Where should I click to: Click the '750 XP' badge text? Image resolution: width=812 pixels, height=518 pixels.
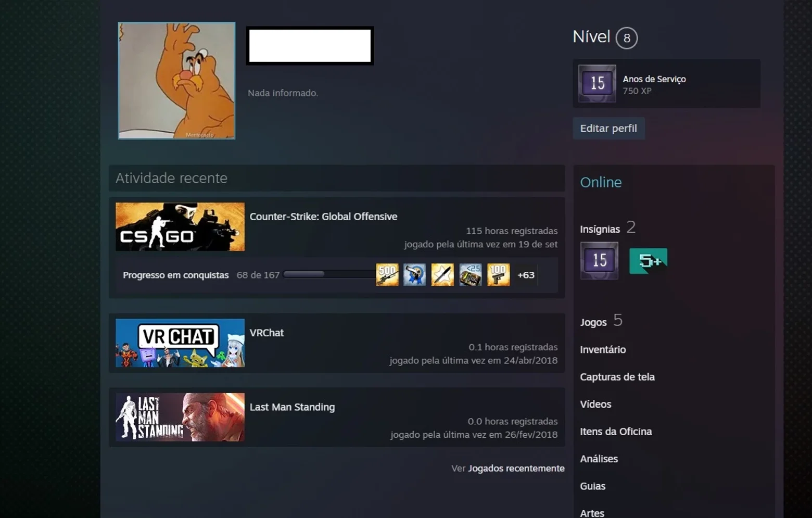pyautogui.click(x=637, y=91)
